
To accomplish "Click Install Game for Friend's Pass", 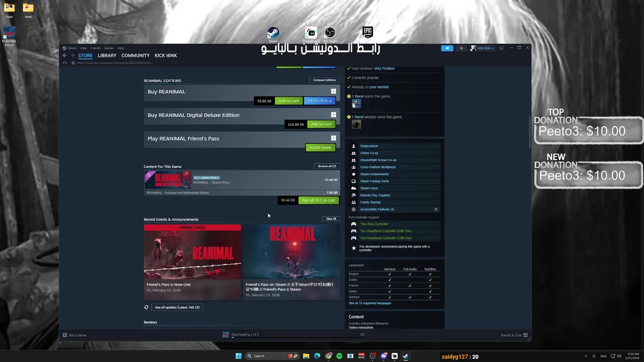I will (x=320, y=147).
